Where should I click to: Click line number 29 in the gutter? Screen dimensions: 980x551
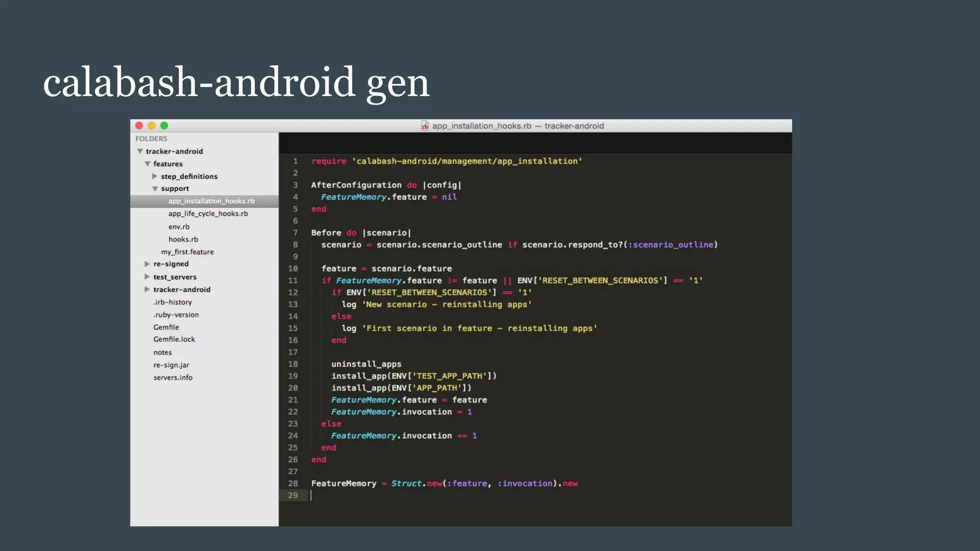coord(293,496)
